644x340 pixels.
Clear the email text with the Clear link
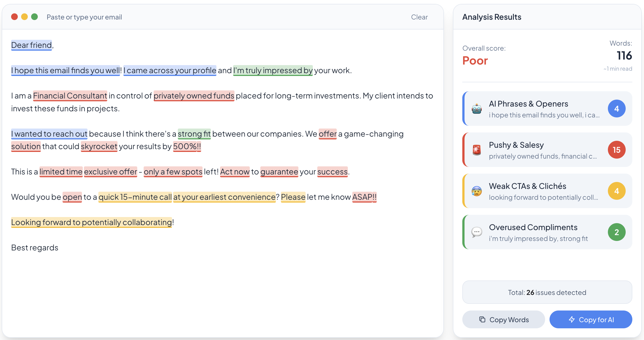[420, 17]
